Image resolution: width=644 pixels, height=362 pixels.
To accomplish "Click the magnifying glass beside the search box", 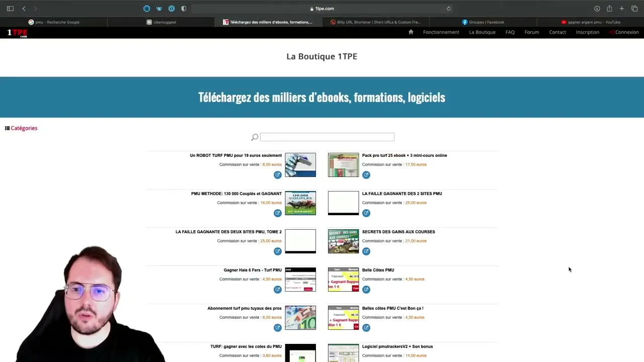I will (x=255, y=137).
